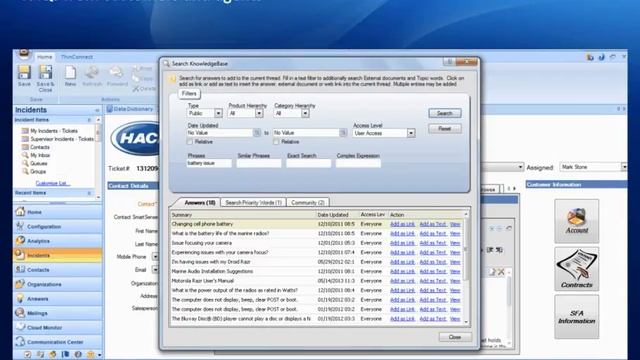Go to Home in navigation pane

click(58, 212)
